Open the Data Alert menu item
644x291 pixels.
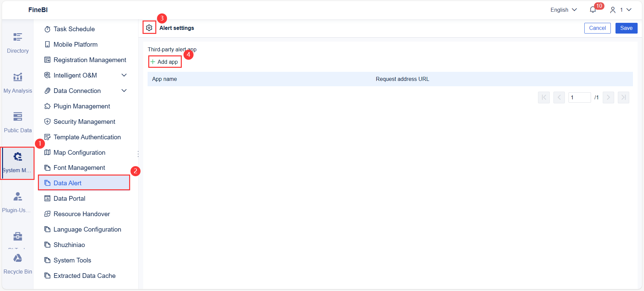point(84,183)
